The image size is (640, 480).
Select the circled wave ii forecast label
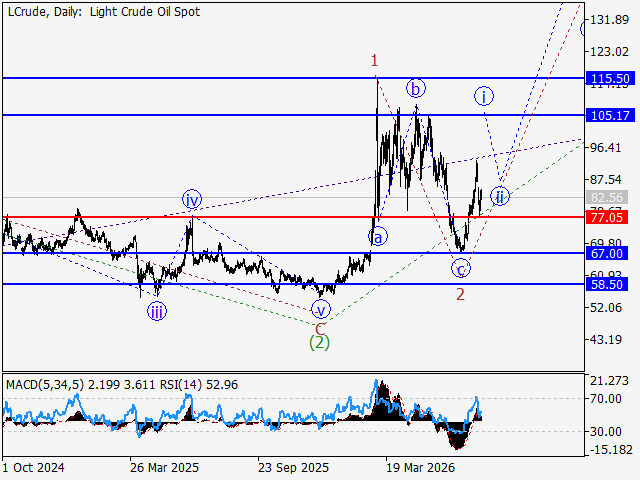tap(500, 196)
